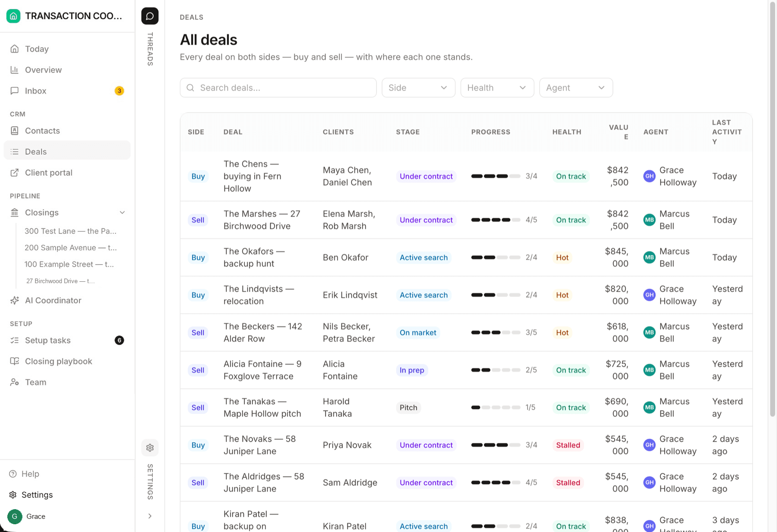The height and width of the screenshot is (532, 777).
Task: Click the Help question mark icon
Action: coord(13,474)
